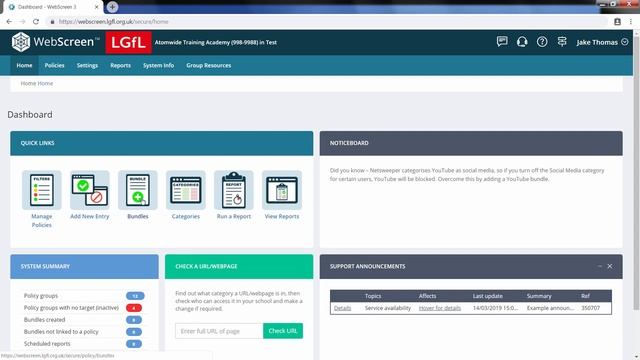Click the red inactive policy groups badge

point(134,308)
